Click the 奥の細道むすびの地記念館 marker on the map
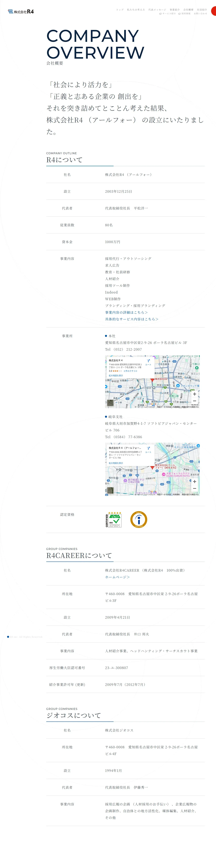The height and width of the screenshot is (868, 216). pyautogui.click(x=125, y=481)
